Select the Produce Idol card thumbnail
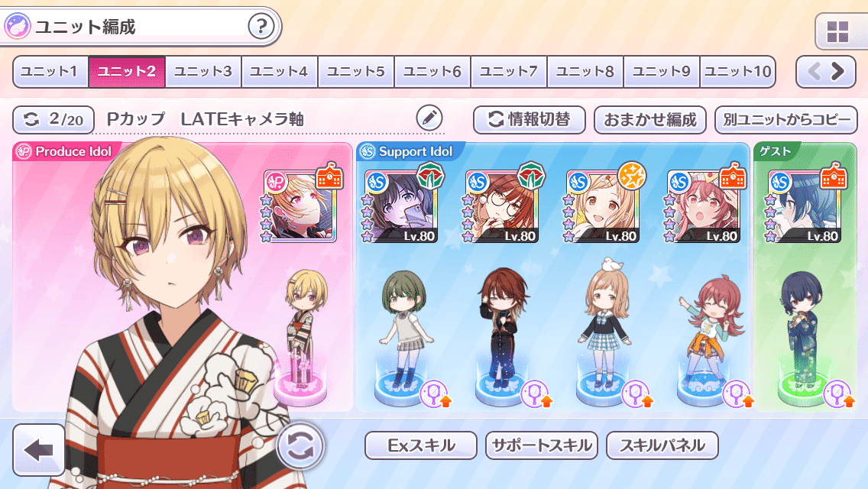868x489 pixels. click(300, 206)
